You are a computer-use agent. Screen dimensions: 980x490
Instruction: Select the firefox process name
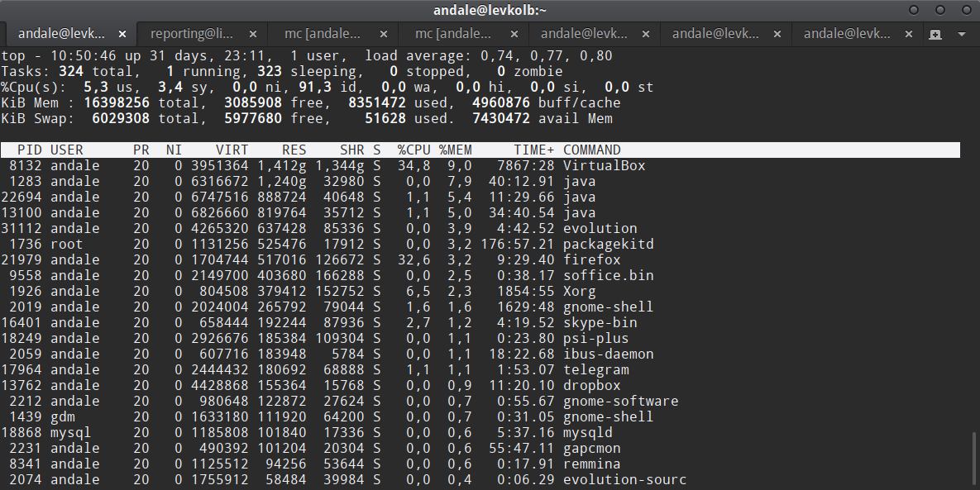(592, 259)
